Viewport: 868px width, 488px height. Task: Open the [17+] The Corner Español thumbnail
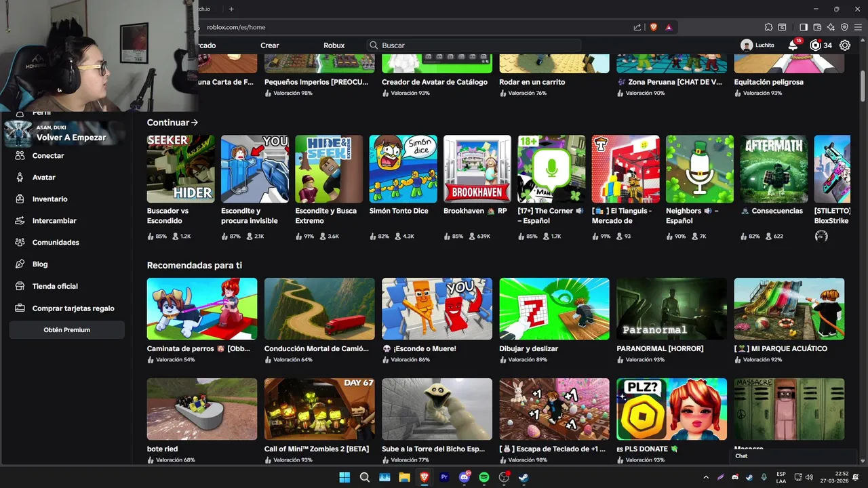tap(551, 169)
